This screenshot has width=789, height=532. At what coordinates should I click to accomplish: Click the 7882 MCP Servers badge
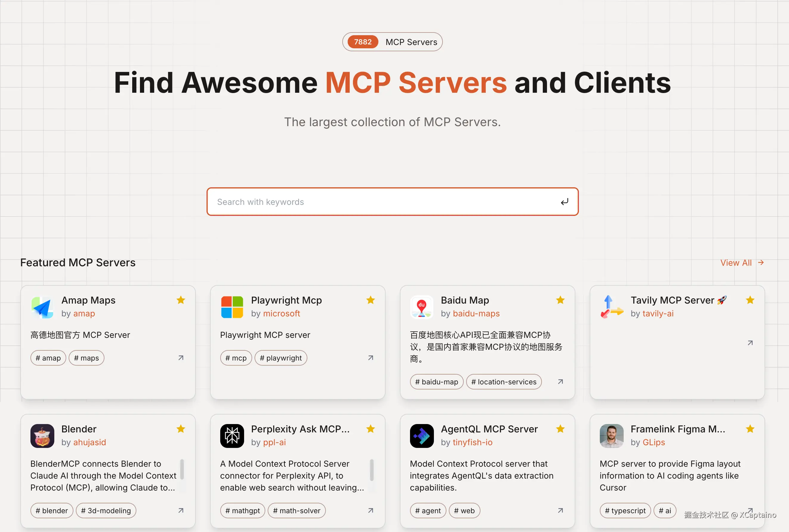[392, 42]
